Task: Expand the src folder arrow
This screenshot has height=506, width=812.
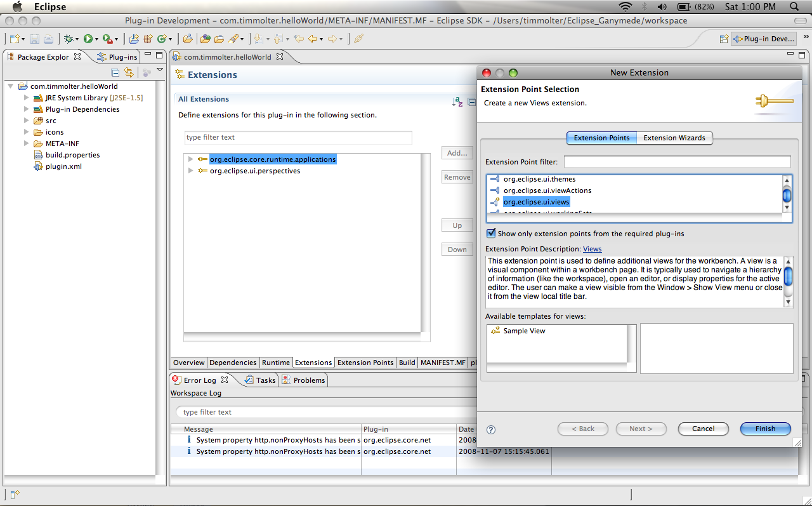Action: [x=26, y=121]
